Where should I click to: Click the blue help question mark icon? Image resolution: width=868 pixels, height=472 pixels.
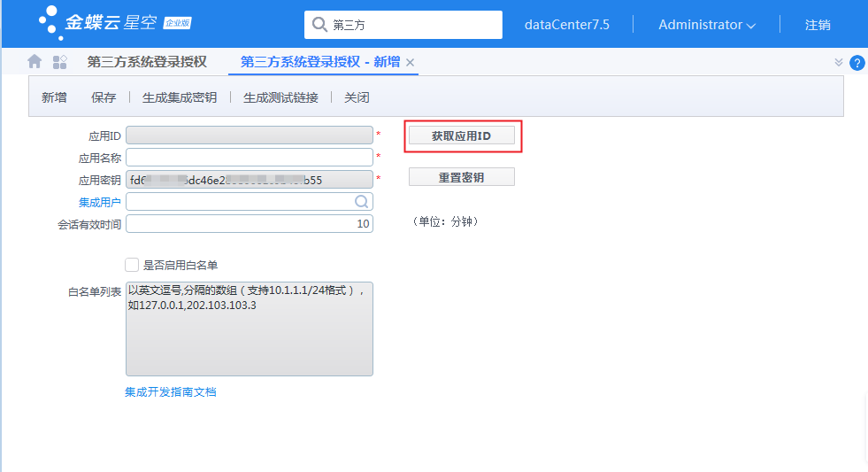pyautogui.click(x=856, y=63)
